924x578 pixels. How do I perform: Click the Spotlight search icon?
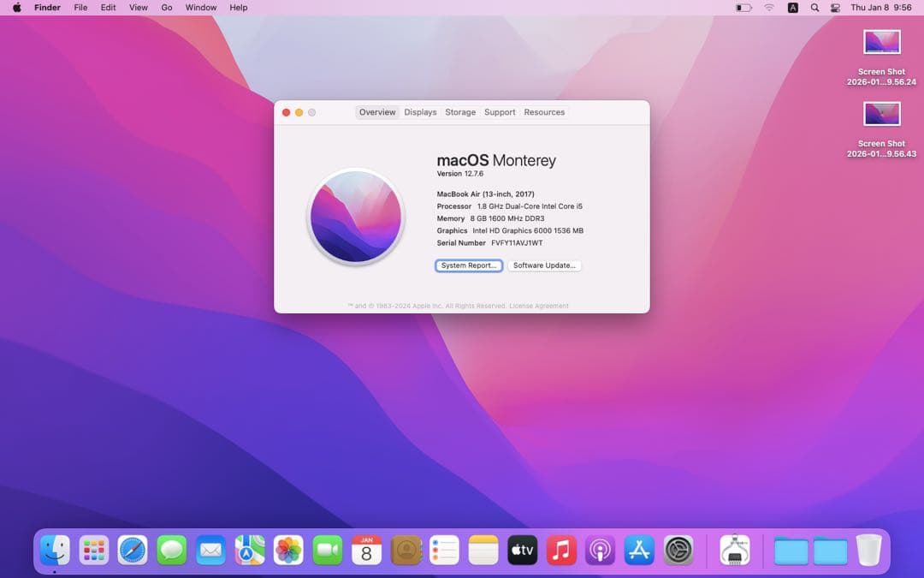coord(814,8)
